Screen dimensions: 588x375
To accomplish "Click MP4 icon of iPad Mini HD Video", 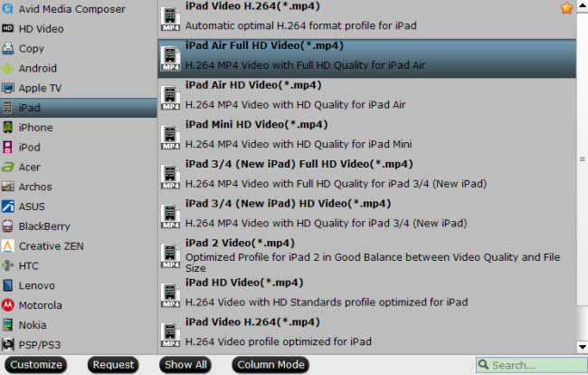I will tap(170, 138).
